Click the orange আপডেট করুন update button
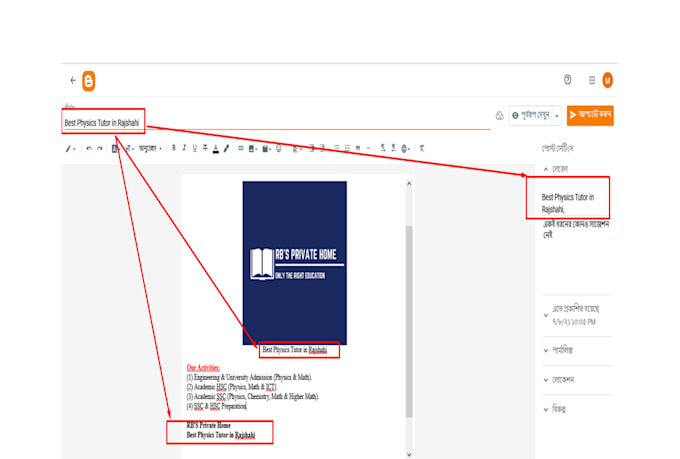This screenshot has height=459, width=680. pyautogui.click(x=590, y=115)
